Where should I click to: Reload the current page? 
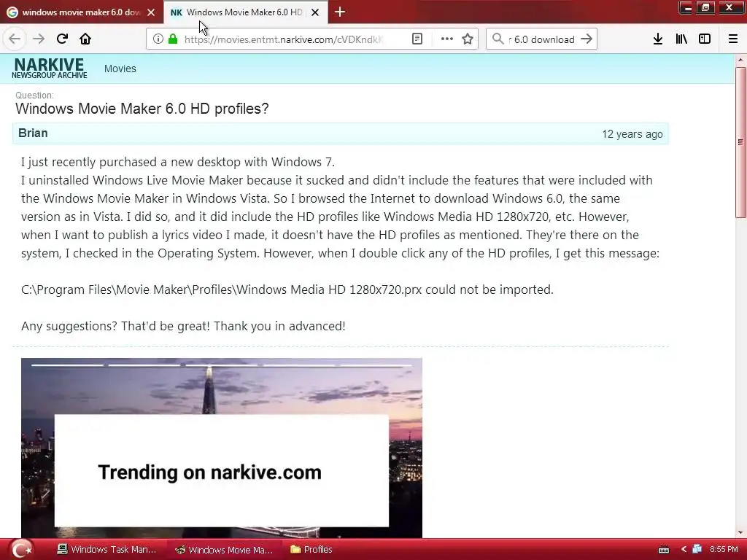click(x=62, y=39)
